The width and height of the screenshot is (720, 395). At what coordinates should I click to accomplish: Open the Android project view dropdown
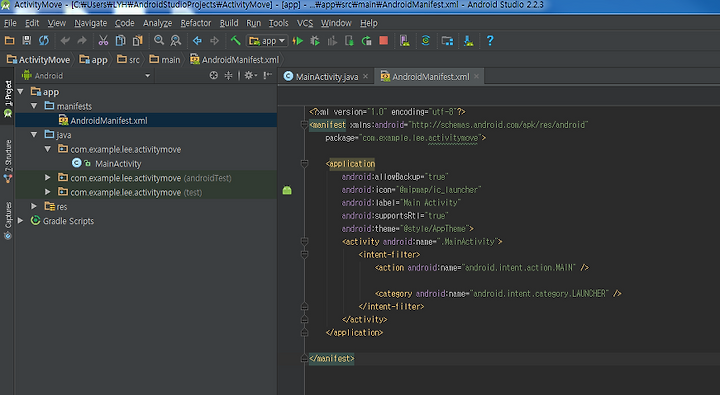pyautogui.click(x=86, y=76)
